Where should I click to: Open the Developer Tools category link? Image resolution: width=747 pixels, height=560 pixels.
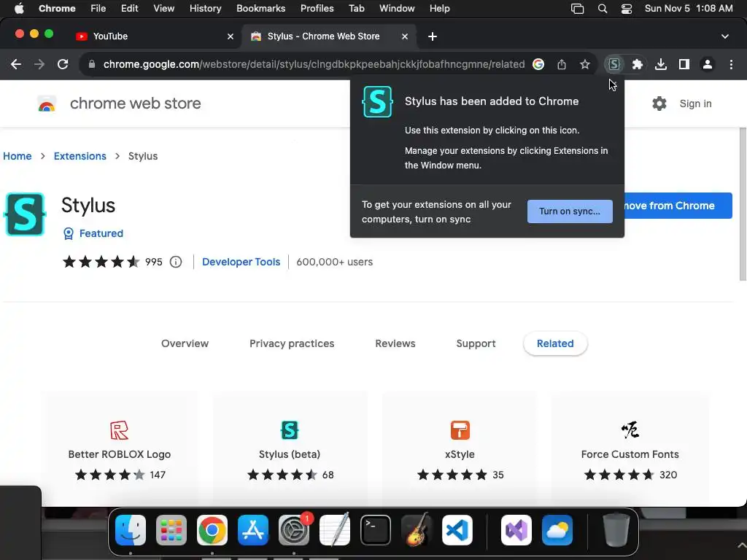point(241,262)
